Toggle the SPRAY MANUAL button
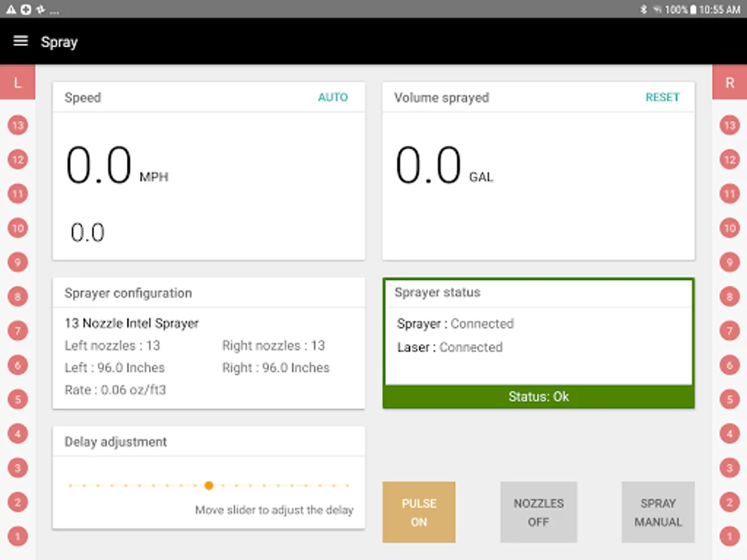Screen dimensions: 747x560 click(658, 512)
